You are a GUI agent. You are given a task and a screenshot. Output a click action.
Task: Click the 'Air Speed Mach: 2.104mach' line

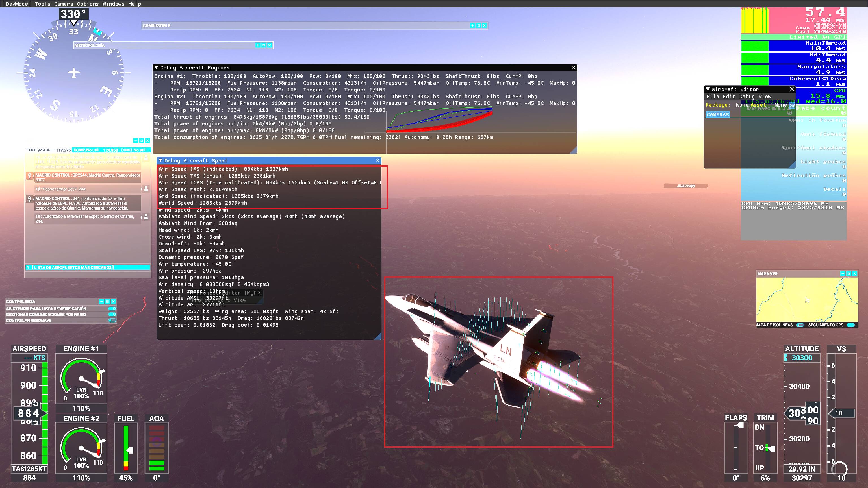(198, 189)
